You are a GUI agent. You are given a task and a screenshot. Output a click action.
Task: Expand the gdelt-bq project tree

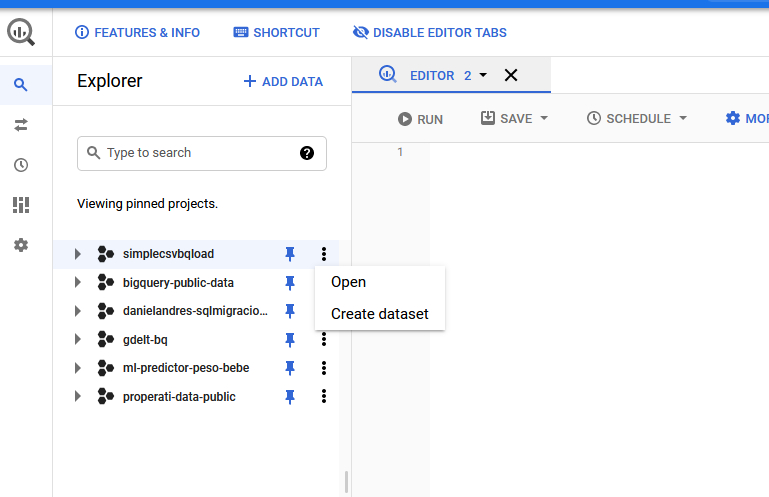click(77, 340)
